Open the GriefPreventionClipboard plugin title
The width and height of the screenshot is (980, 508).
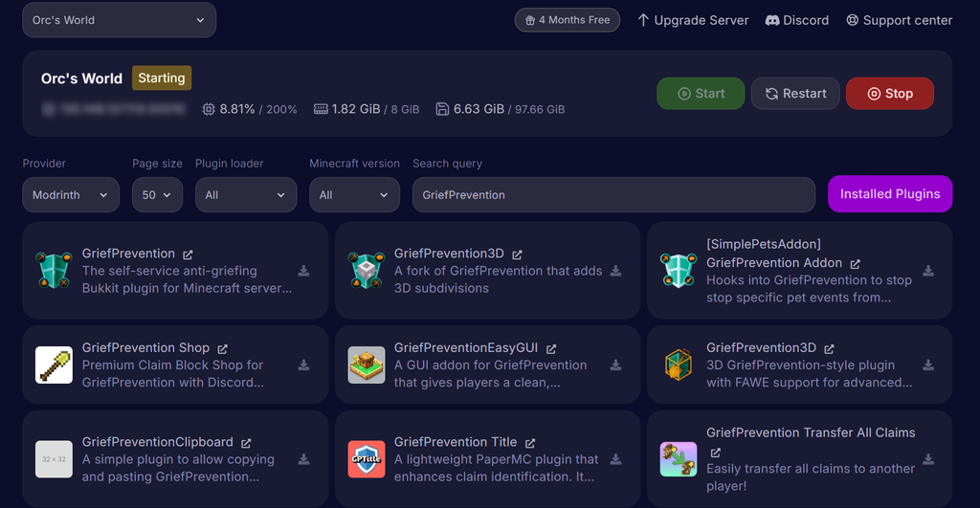tap(158, 442)
